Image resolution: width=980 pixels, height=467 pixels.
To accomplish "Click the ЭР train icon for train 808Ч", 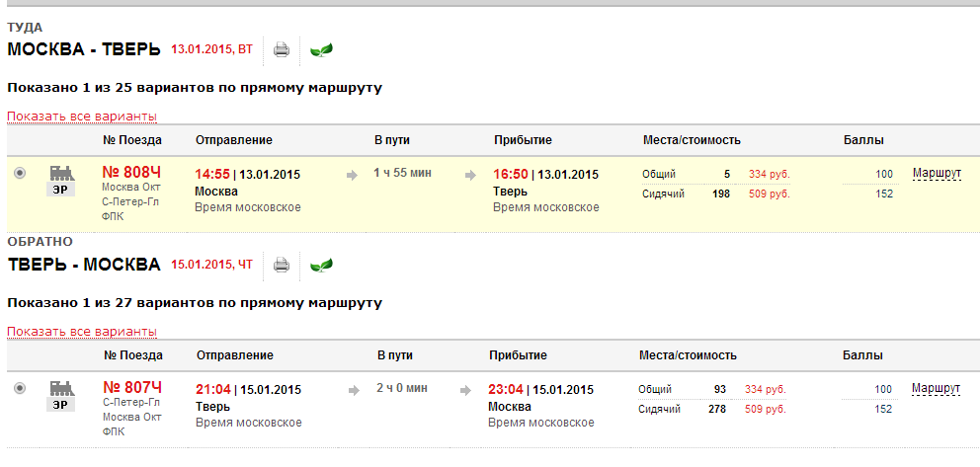I will [61, 181].
